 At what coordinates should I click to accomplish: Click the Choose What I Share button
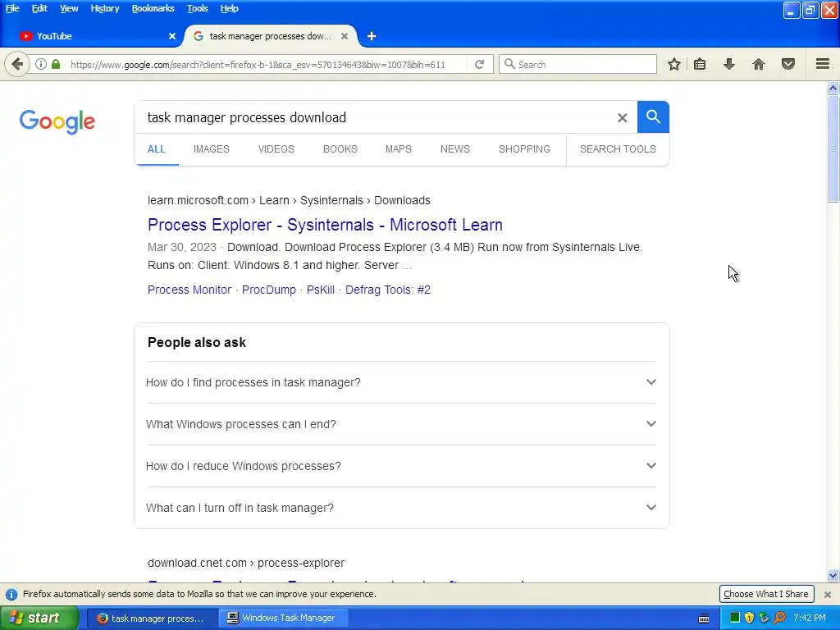pyautogui.click(x=766, y=594)
